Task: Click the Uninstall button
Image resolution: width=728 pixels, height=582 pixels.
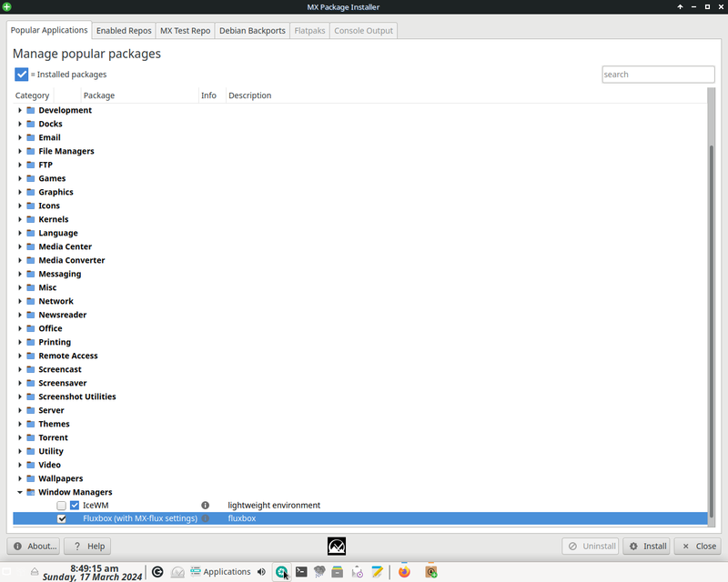Action: 590,547
